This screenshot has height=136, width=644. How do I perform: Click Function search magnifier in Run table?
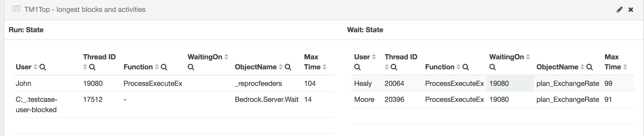[x=164, y=67]
